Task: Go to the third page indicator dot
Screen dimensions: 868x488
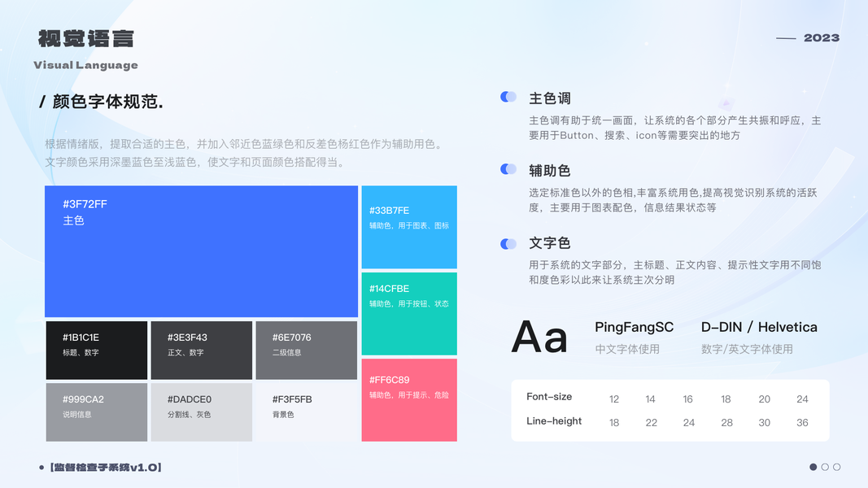Action: click(836, 467)
